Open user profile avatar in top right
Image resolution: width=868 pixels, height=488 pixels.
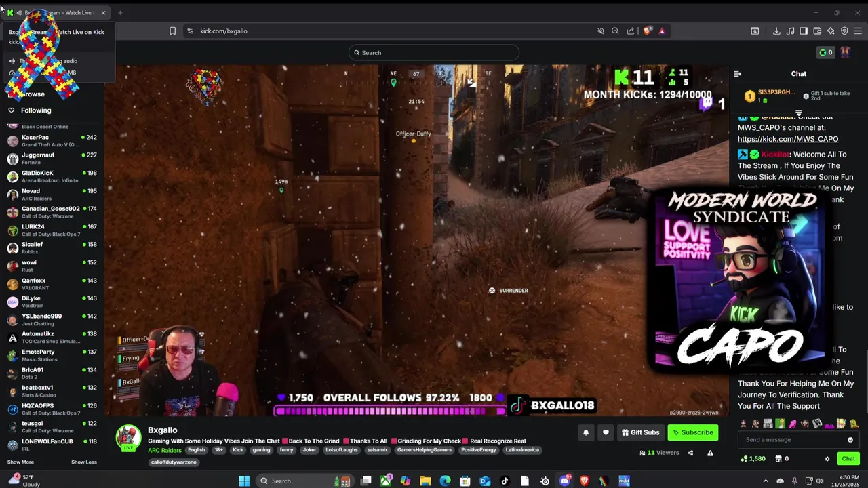(846, 52)
